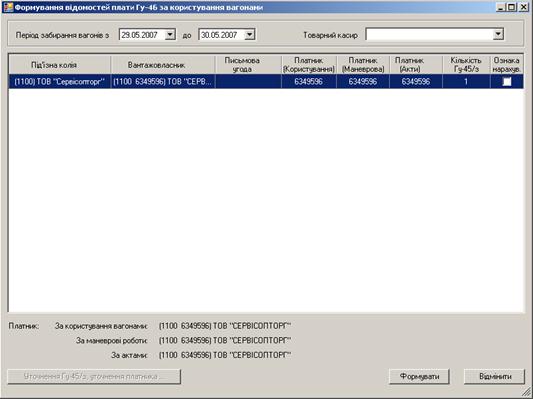Click the Ознака нарахув. column header
Screen dimensions: 533x399
click(x=506, y=65)
